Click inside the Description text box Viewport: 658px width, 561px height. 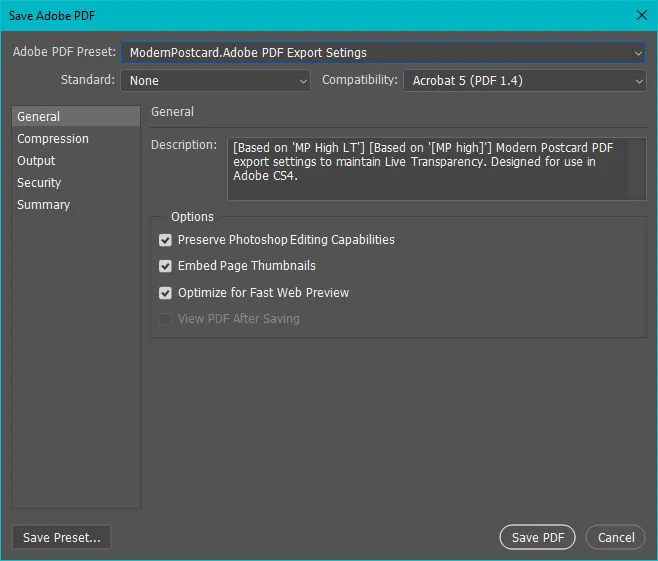(436, 168)
